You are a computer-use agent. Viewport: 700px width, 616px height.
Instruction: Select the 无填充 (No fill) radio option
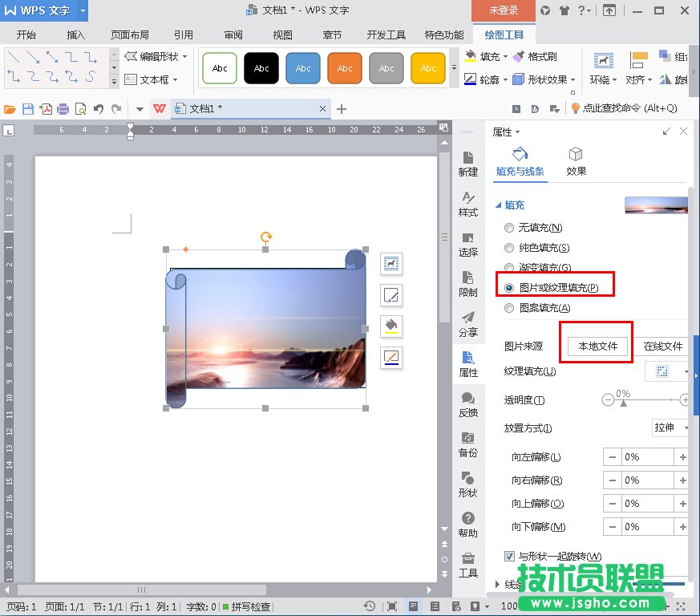coord(509,229)
